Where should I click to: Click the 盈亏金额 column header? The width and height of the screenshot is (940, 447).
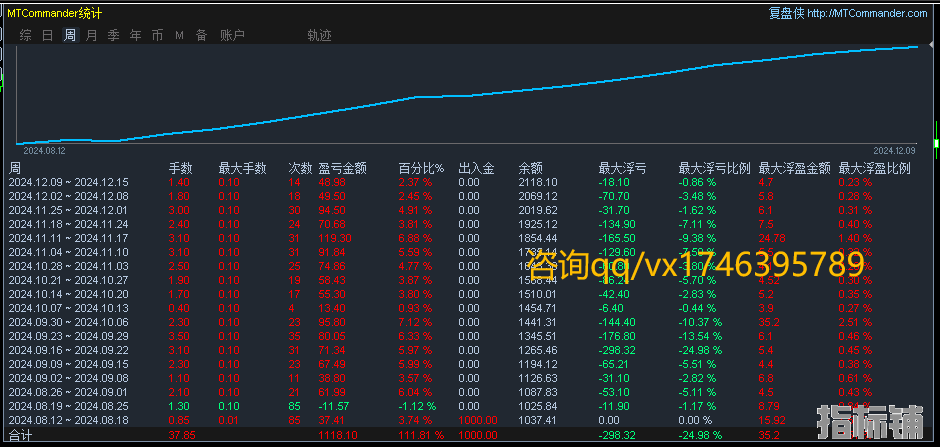[342, 168]
